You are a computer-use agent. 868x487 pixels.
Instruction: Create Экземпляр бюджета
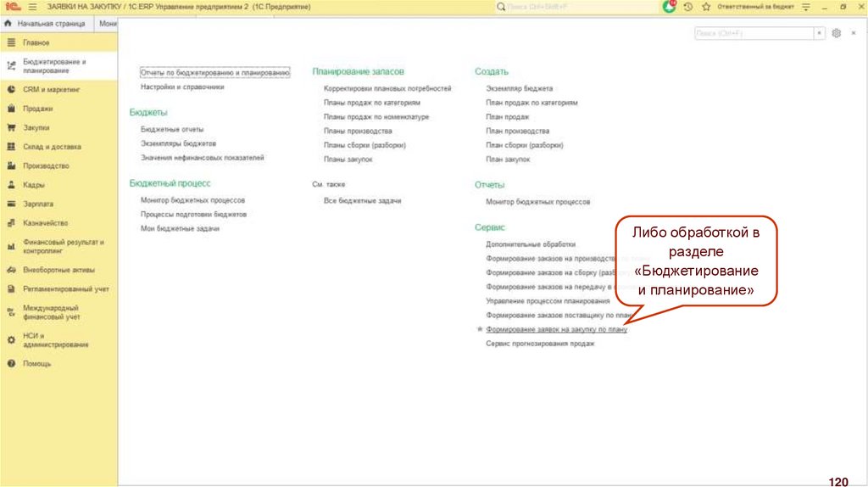point(520,88)
